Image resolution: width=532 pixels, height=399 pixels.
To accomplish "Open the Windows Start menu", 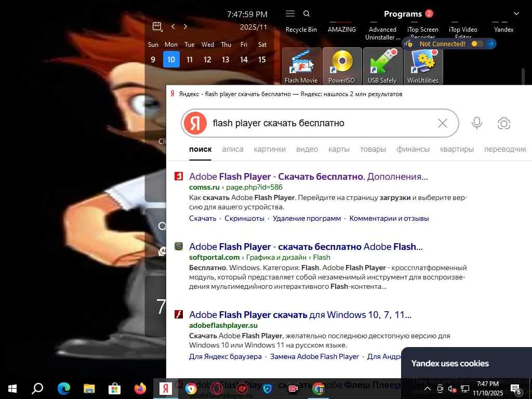I will [12, 389].
